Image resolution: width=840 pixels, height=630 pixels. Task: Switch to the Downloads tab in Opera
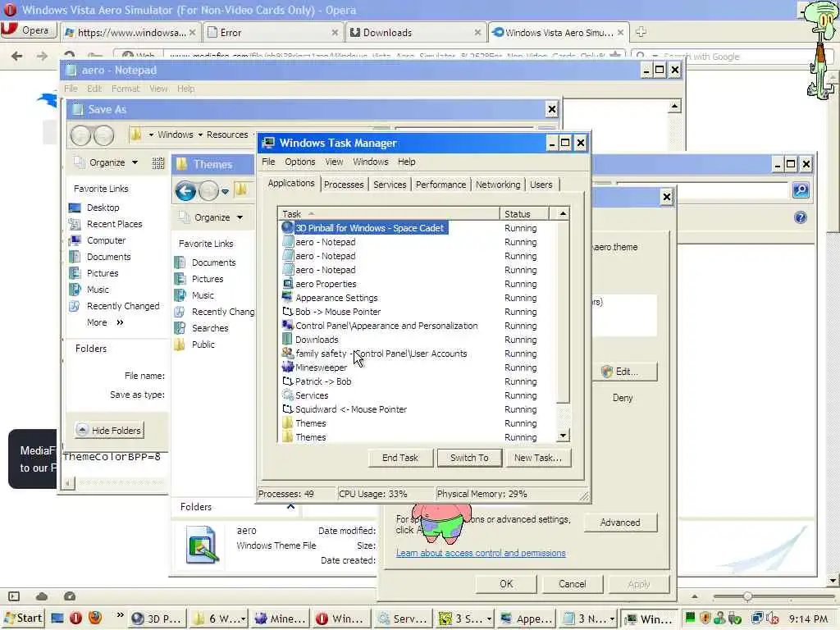coord(416,33)
